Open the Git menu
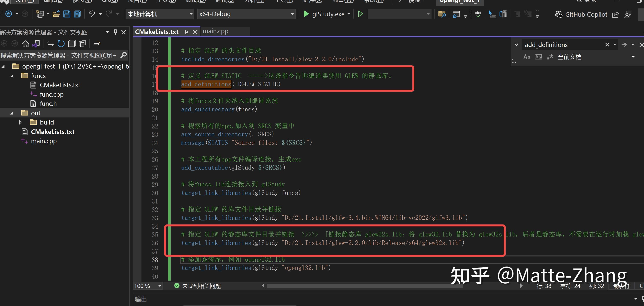Image resolution: width=644 pixels, height=306 pixels. [x=109, y=1]
